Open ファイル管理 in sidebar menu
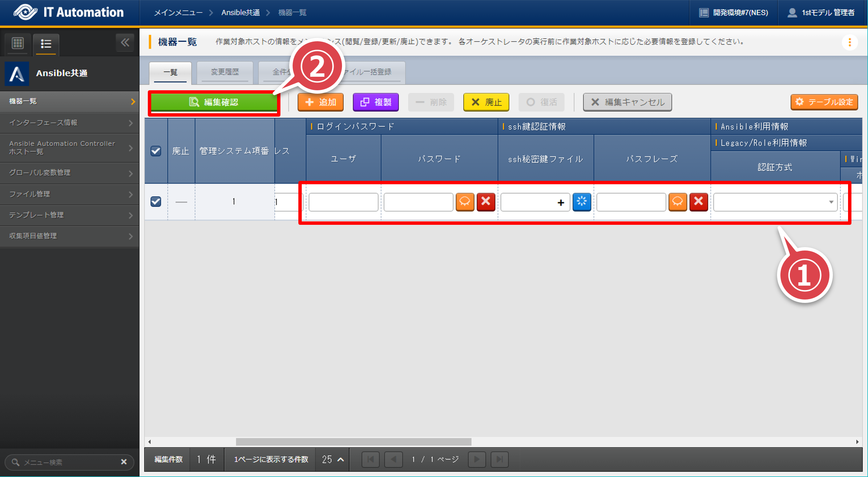The width and height of the screenshot is (868, 477). click(x=69, y=194)
